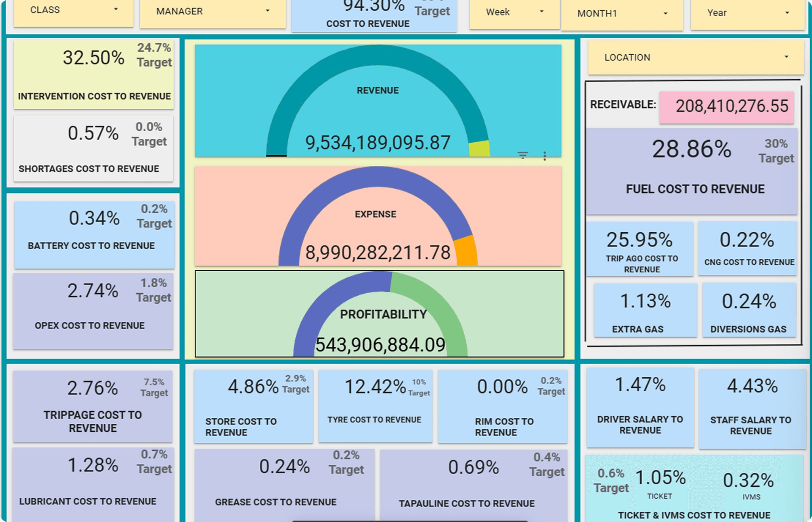Open the MANAGER dropdown filter
Image resolution: width=812 pixels, height=522 pixels.
point(213,13)
